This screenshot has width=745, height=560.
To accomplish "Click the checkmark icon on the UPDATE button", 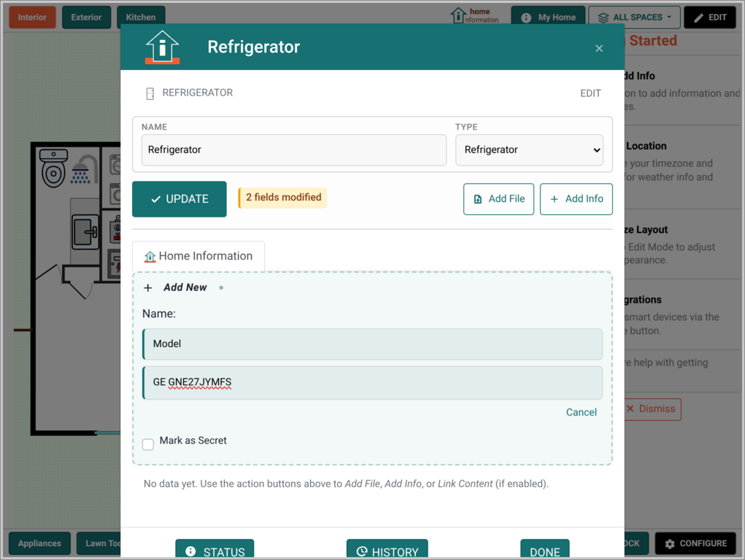I will [156, 200].
